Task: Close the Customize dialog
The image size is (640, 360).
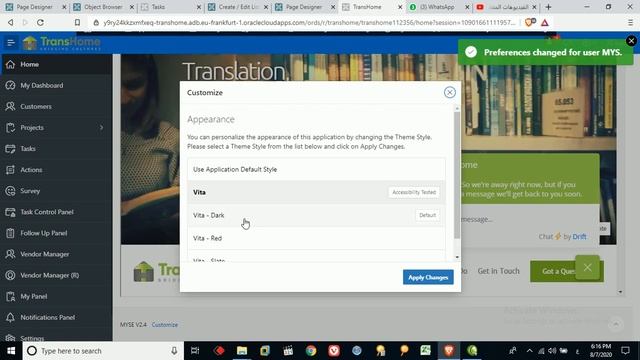Action: (x=449, y=93)
